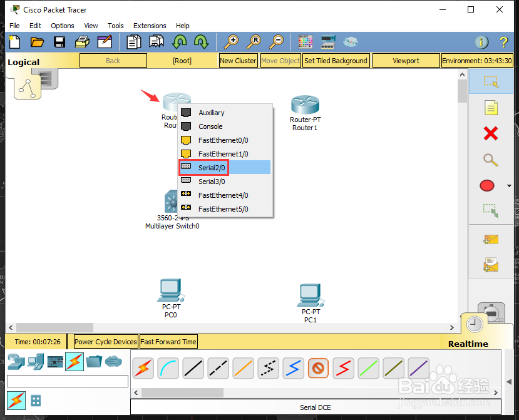Viewport: 519px width, 420px height.
Task: Click Fast Forward Time button
Action: pyautogui.click(x=168, y=342)
